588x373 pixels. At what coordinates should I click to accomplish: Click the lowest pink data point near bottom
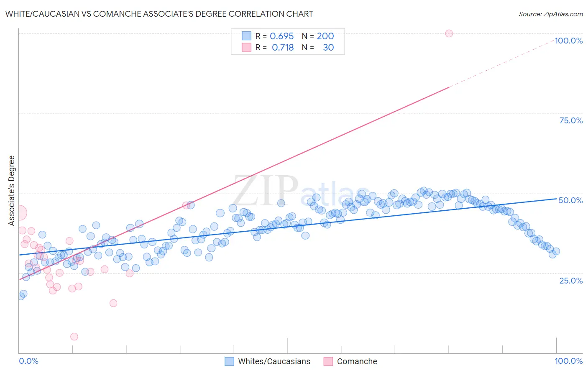coord(74,337)
